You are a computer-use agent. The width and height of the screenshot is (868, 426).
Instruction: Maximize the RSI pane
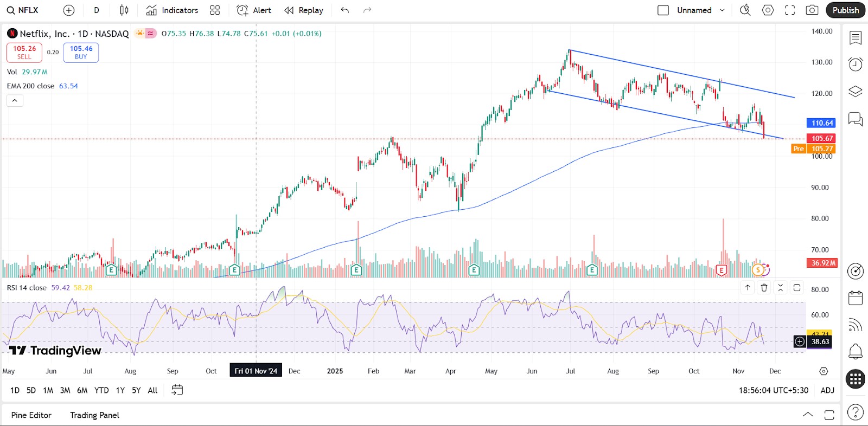tap(797, 288)
